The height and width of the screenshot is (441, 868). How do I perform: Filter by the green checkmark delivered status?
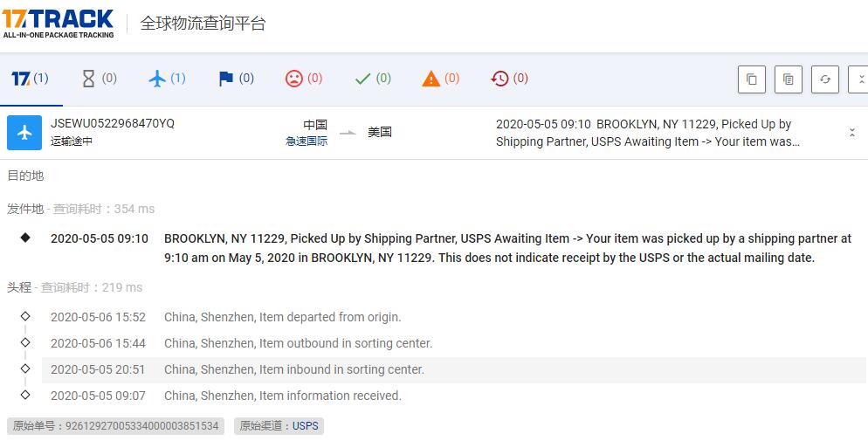pyautogui.click(x=373, y=79)
